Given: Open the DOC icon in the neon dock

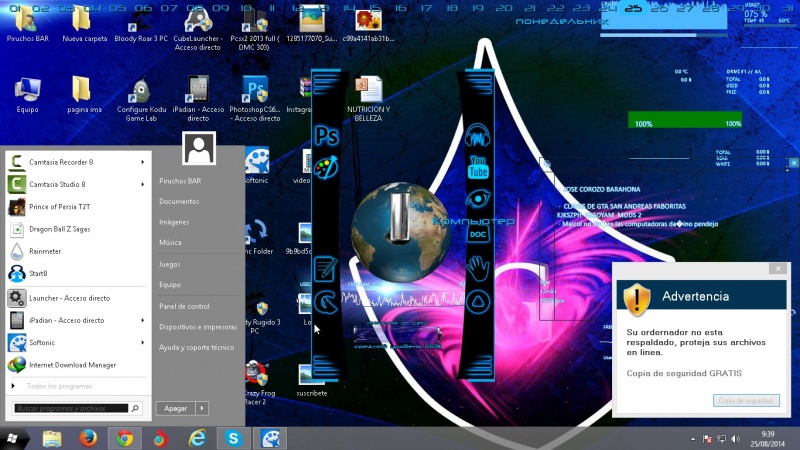Looking at the screenshot, I should pyautogui.click(x=478, y=233).
